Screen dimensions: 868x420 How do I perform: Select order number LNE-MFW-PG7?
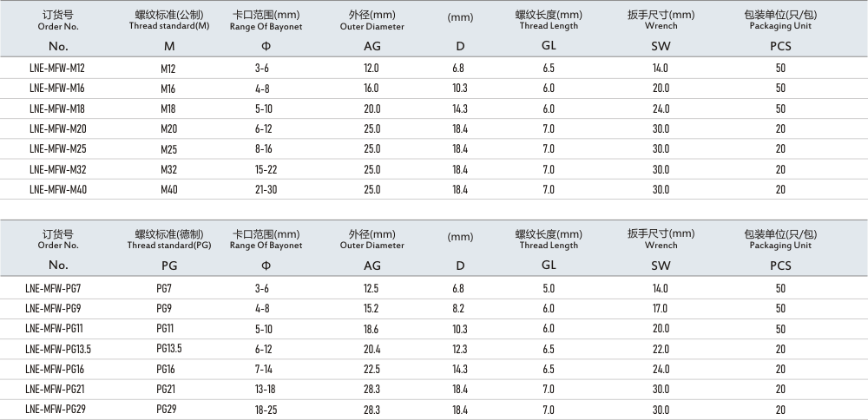[54, 287]
